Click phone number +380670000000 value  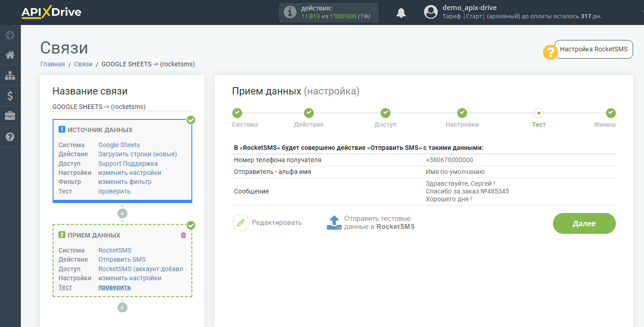click(x=449, y=160)
